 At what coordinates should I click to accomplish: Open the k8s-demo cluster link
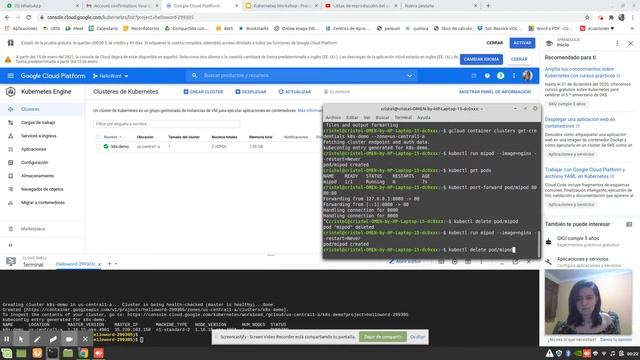tap(120, 147)
